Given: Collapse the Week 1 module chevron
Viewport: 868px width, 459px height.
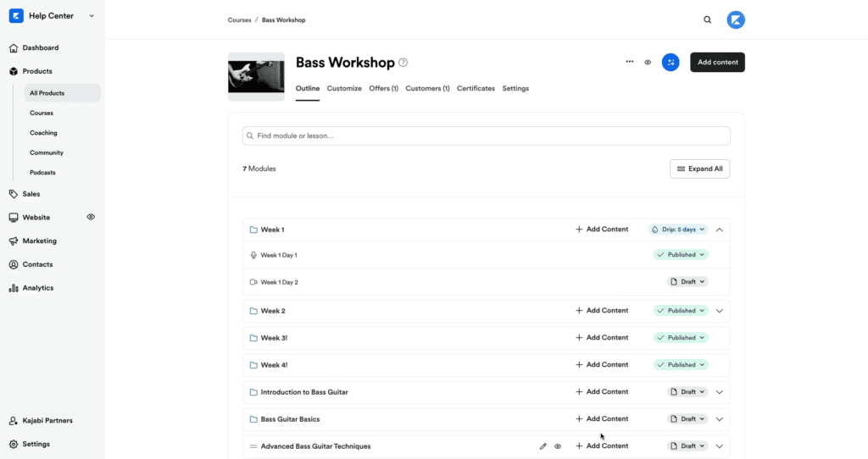Looking at the screenshot, I should [720, 229].
